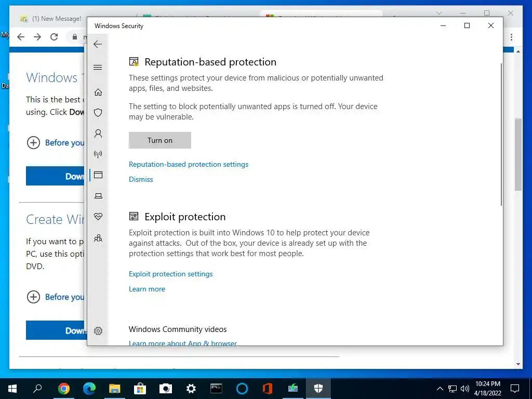Click second blue Download button on webpage

coord(56,330)
